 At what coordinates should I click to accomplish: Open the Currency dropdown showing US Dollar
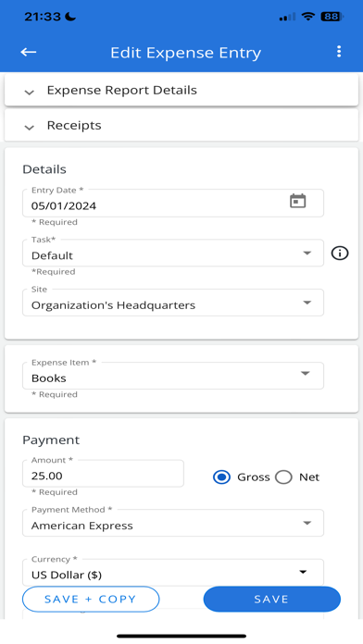click(173, 572)
